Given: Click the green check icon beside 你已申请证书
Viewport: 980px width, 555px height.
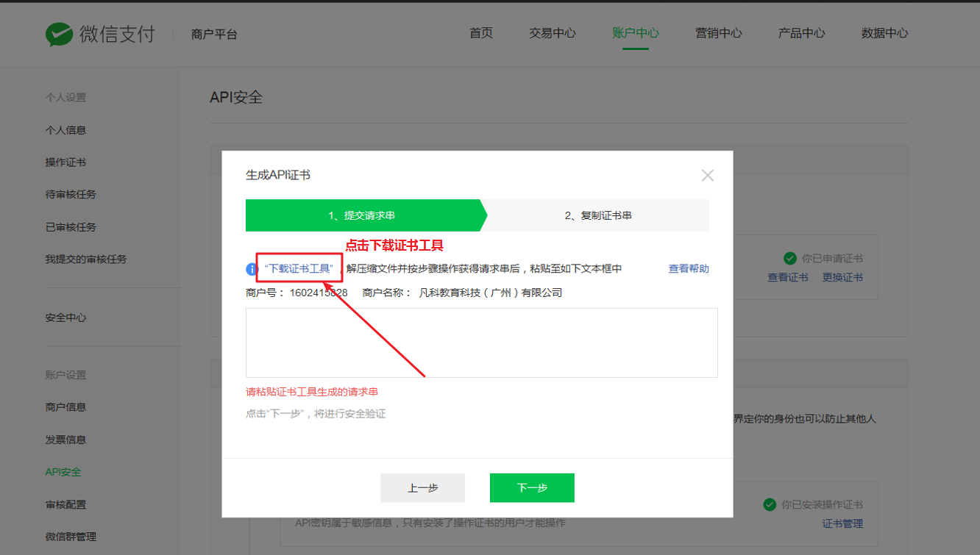Looking at the screenshot, I should (x=790, y=258).
